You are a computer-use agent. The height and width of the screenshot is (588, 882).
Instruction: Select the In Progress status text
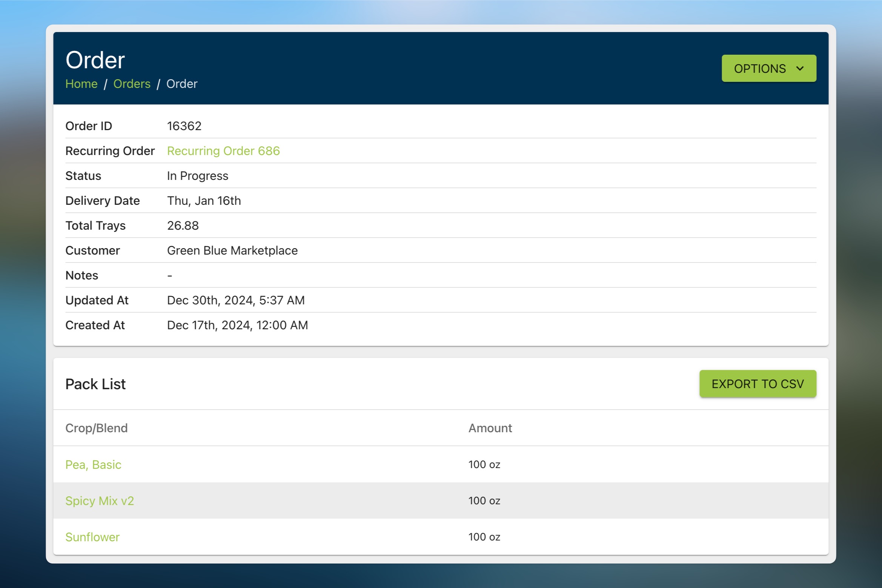197,175
